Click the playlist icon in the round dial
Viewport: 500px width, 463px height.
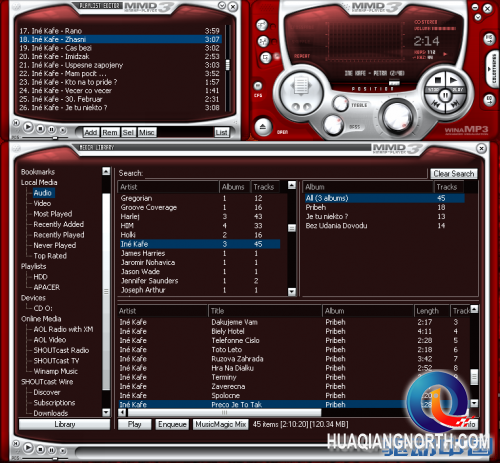click(301, 87)
